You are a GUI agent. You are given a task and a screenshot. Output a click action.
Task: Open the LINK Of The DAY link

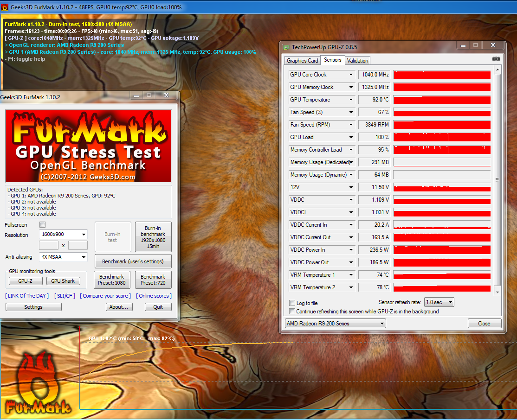coord(27,296)
